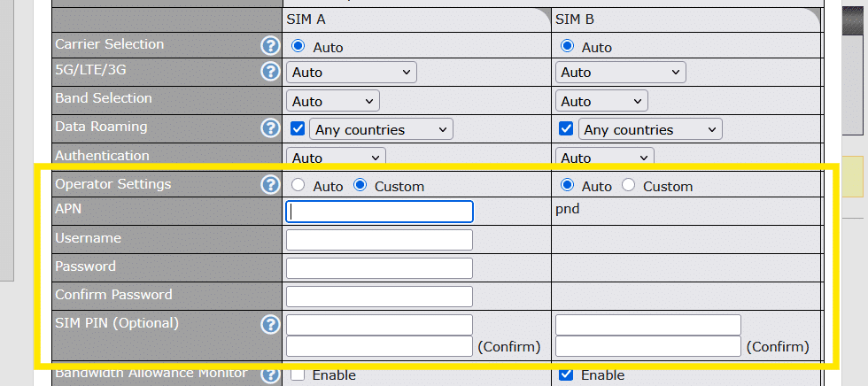Image resolution: width=868 pixels, height=386 pixels.
Task: Expand the SIM B Band Selection dropdown
Action: click(x=601, y=101)
